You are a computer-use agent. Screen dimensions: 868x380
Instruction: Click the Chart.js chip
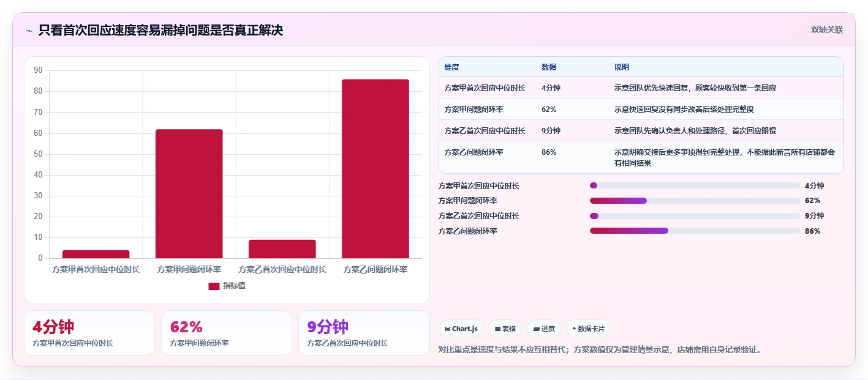tap(461, 329)
